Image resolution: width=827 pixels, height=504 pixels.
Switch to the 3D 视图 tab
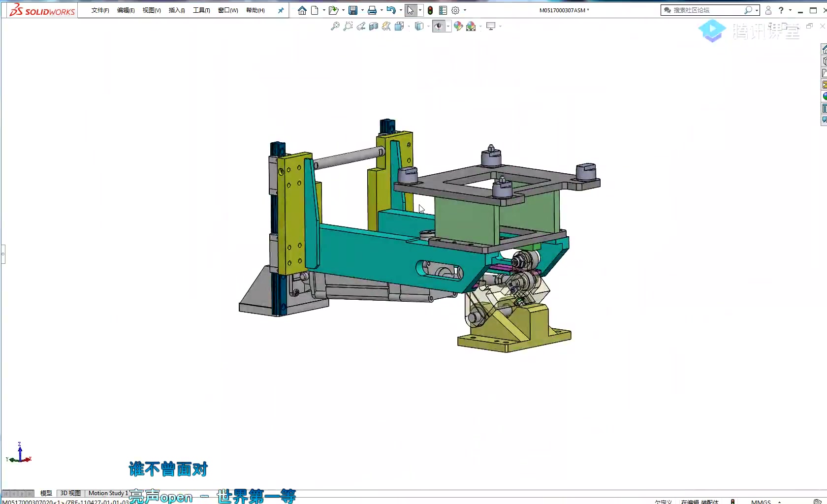coord(70,493)
